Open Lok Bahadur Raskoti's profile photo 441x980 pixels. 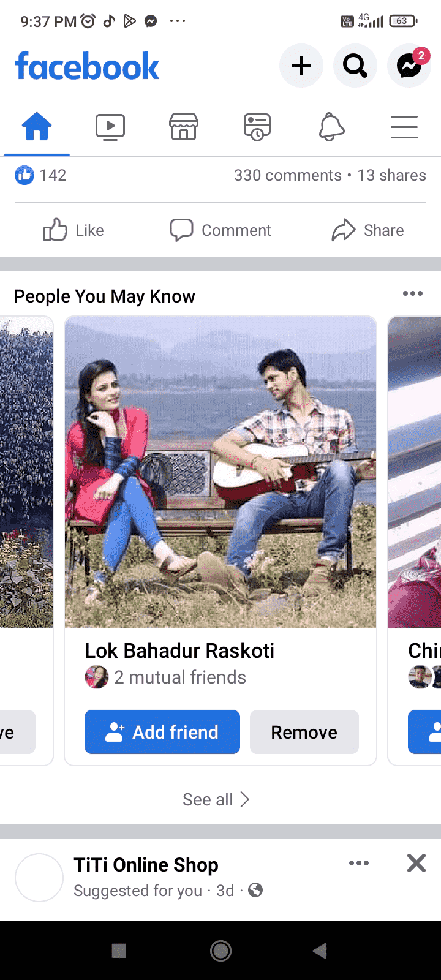(x=221, y=472)
